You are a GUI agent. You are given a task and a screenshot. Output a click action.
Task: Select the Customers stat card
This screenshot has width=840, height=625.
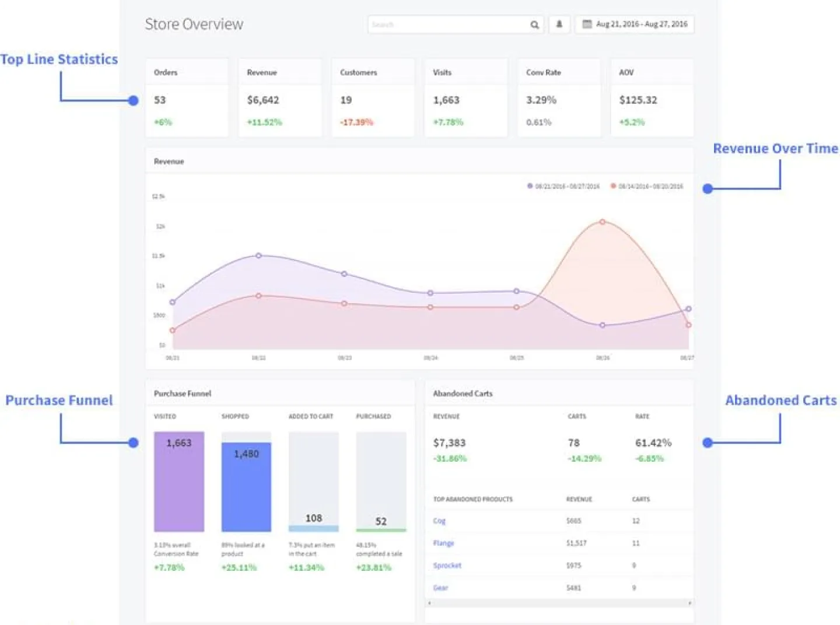click(x=372, y=97)
